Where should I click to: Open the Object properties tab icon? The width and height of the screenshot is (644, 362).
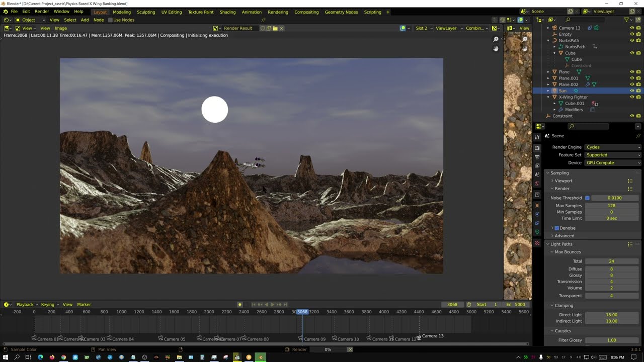(x=537, y=205)
